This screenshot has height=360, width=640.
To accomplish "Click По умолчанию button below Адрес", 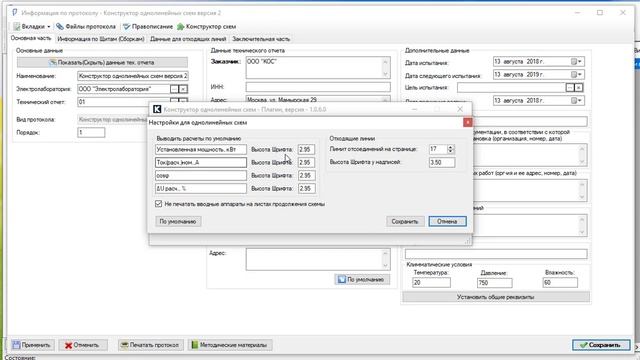I will (x=362, y=280).
